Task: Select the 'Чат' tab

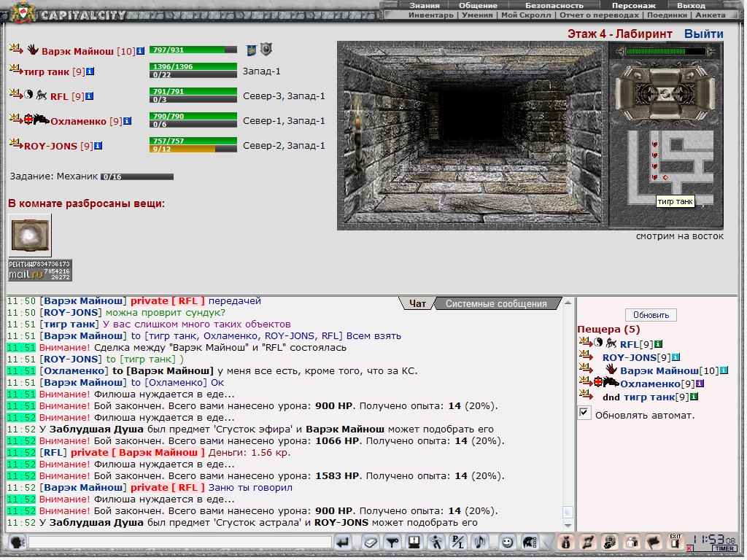Action: point(417,304)
